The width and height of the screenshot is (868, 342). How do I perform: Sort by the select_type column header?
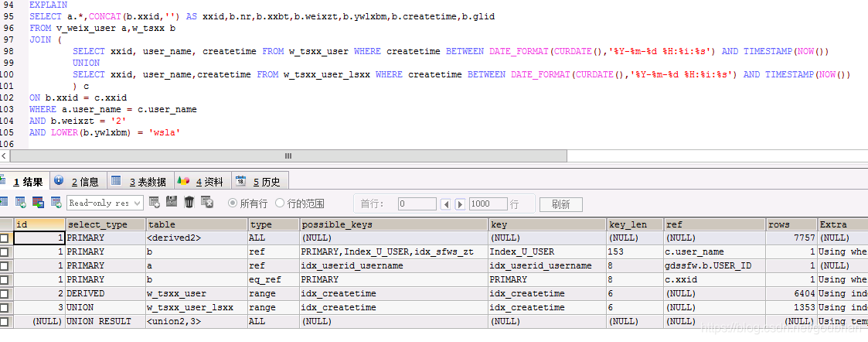click(106, 224)
